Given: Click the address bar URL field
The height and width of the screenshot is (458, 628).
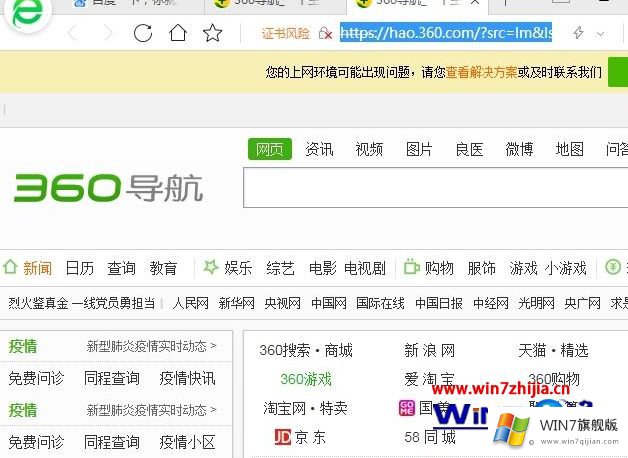Looking at the screenshot, I should tap(446, 32).
